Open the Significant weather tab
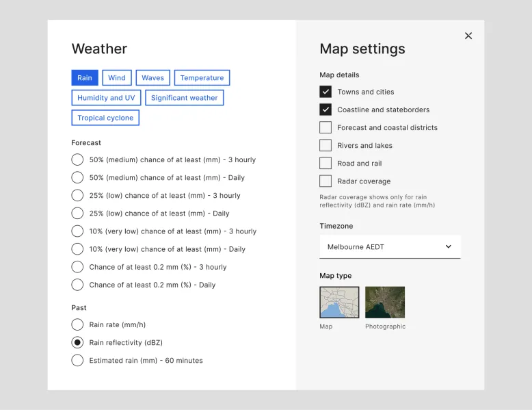This screenshot has width=532, height=410. coord(184,98)
